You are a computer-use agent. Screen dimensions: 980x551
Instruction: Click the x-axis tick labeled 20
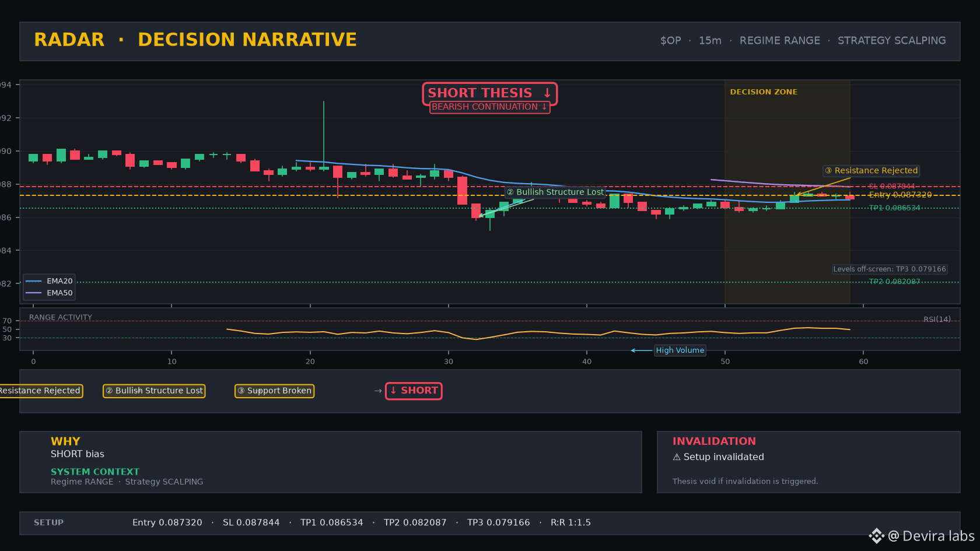tap(310, 362)
